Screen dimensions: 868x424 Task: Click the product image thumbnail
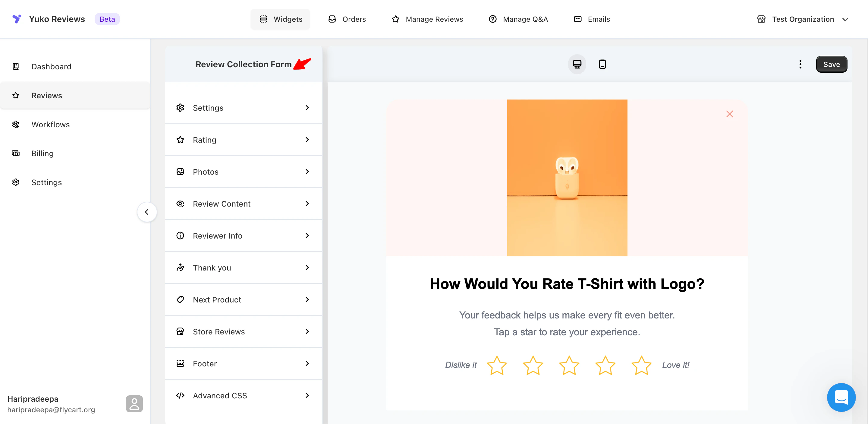point(567,178)
